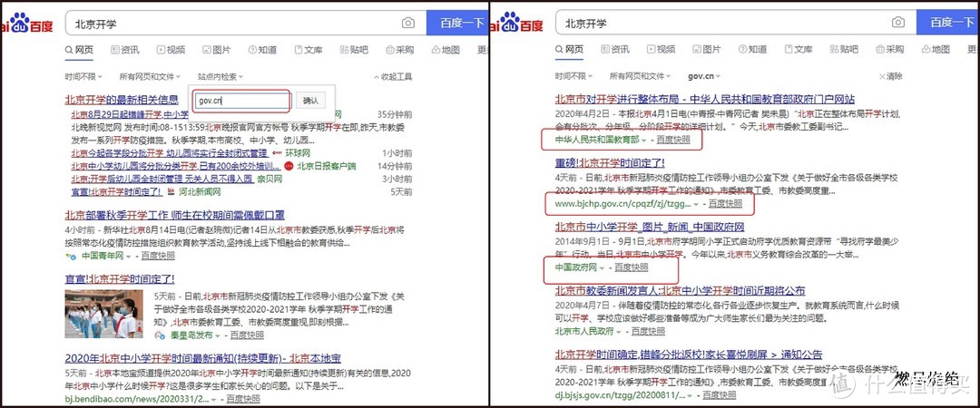Open the 站点内检索 site search dropdown

pos(220,77)
